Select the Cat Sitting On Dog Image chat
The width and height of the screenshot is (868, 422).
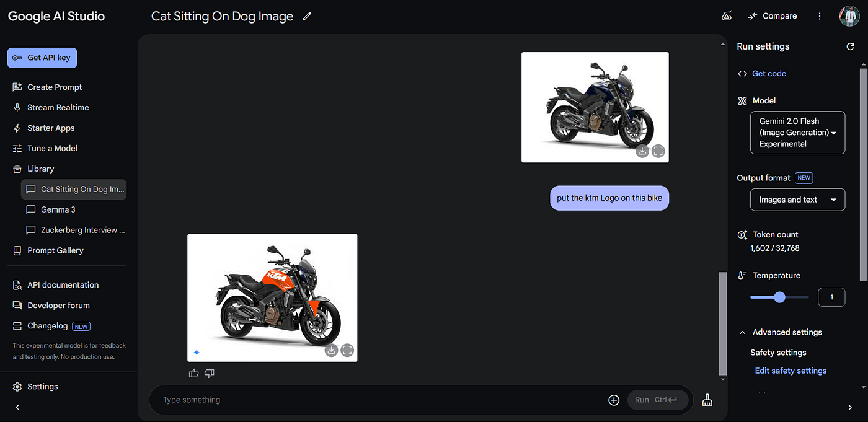(x=74, y=190)
